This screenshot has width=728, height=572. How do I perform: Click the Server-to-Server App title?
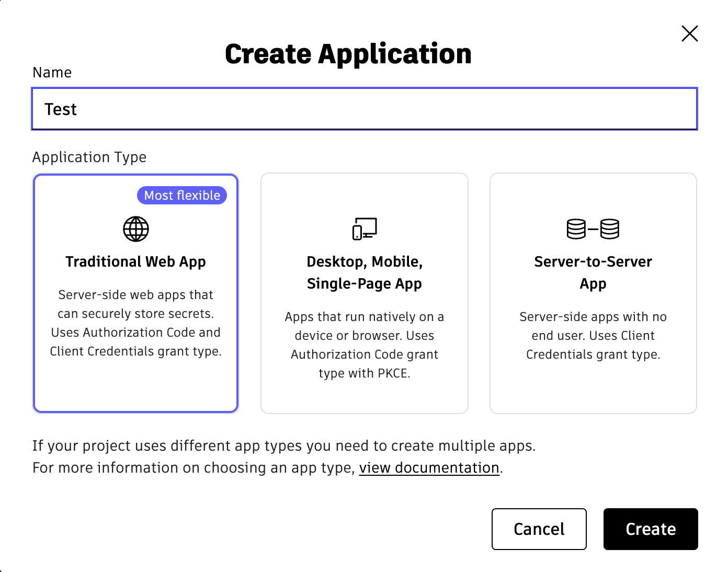pyautogui.click(x=593, y=272)
